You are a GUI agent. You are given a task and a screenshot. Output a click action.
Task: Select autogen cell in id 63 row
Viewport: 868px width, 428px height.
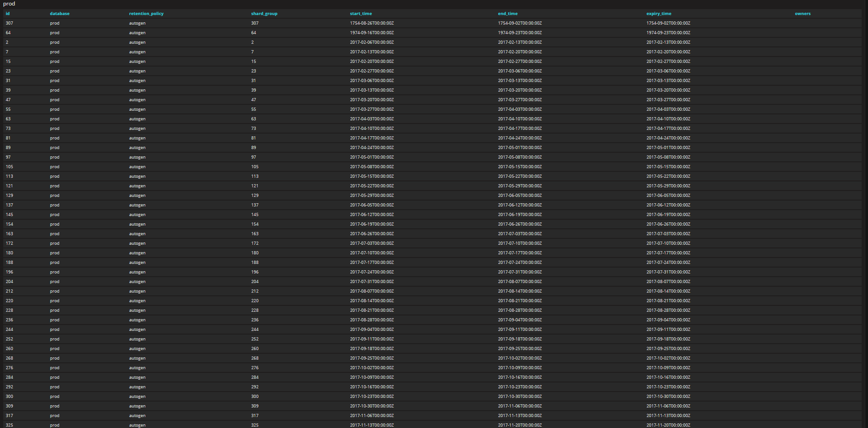point(137,119)
